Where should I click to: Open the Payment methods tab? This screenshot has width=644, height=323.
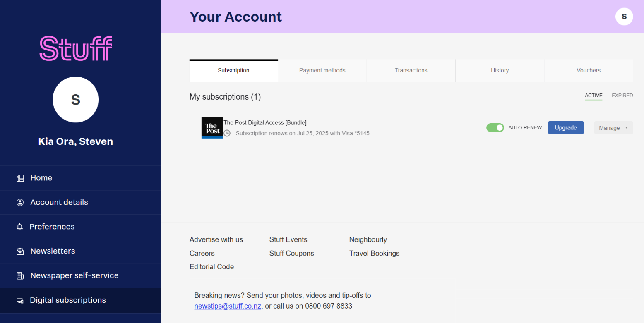(x=322, y=70)
